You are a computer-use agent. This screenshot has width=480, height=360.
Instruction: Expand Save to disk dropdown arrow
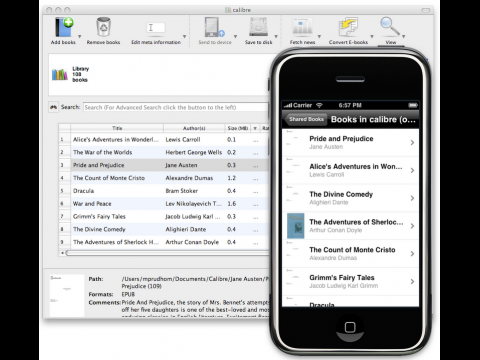point(276,36)
